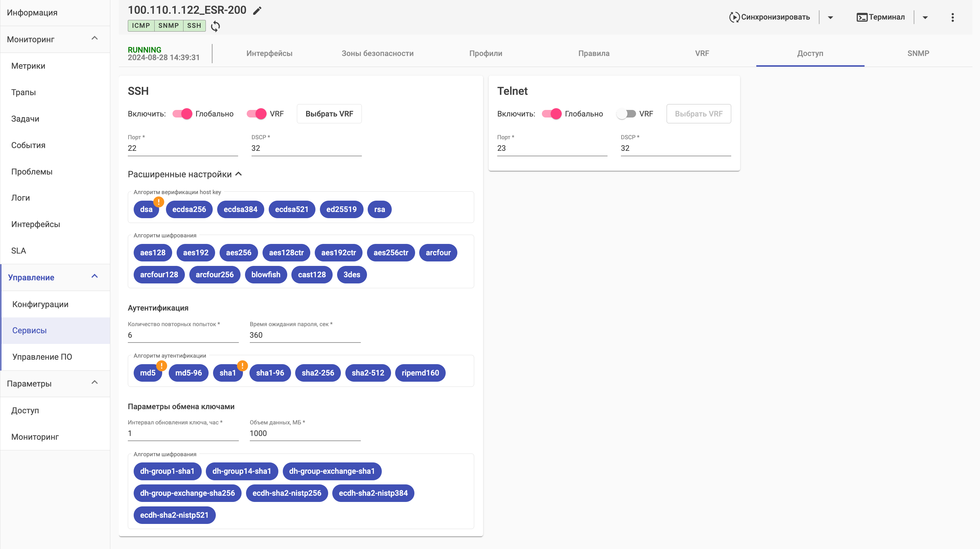Open Конфигурации in the sidebar

pos(40,304)
